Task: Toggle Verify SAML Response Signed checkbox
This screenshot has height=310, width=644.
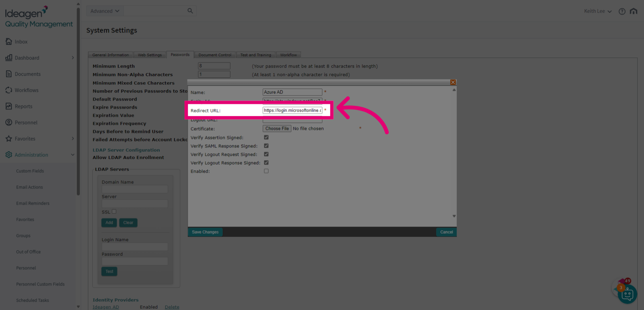Action: 266,146
